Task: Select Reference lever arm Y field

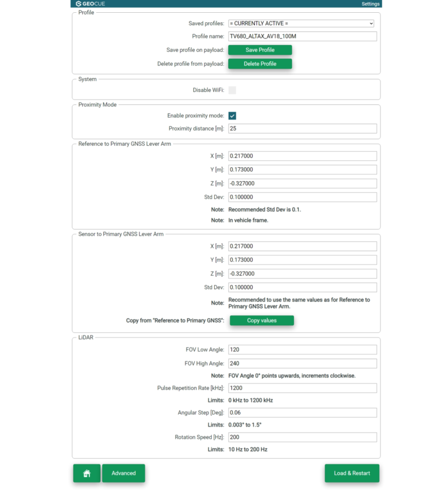Action: [303, 170]
